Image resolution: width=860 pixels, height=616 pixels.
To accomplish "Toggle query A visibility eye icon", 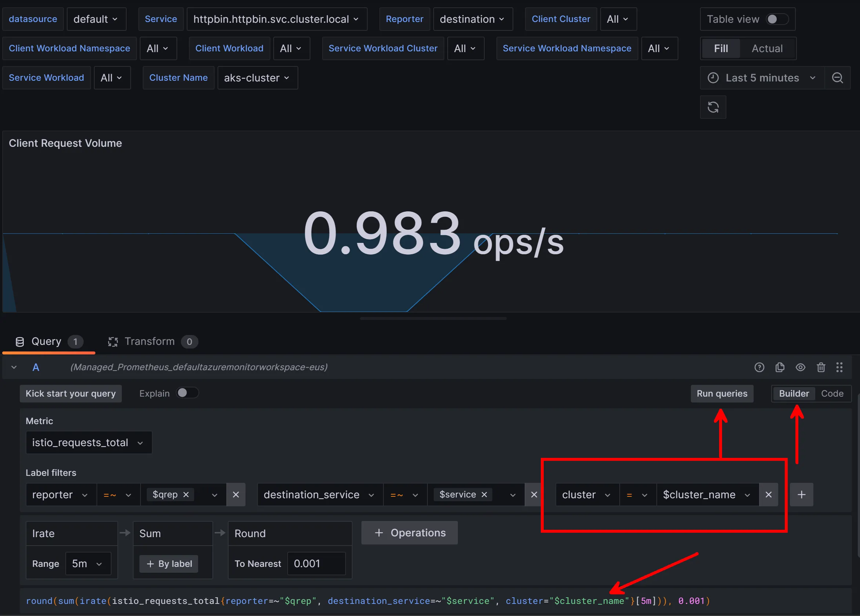I will (800, 367).
